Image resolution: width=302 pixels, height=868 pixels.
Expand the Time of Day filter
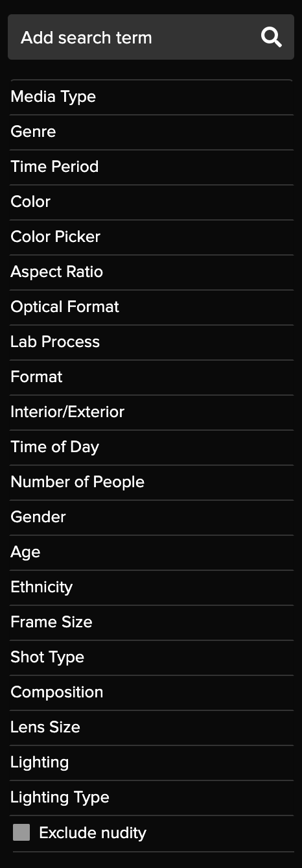152,448
